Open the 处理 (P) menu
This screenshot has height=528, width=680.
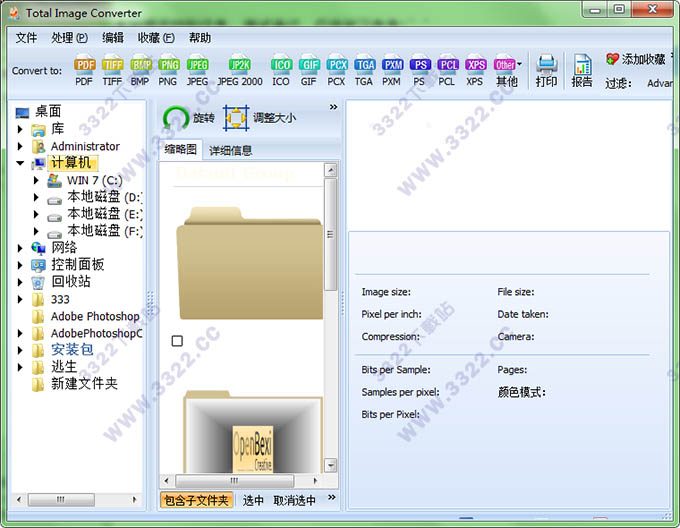click(x=69, y=38)
